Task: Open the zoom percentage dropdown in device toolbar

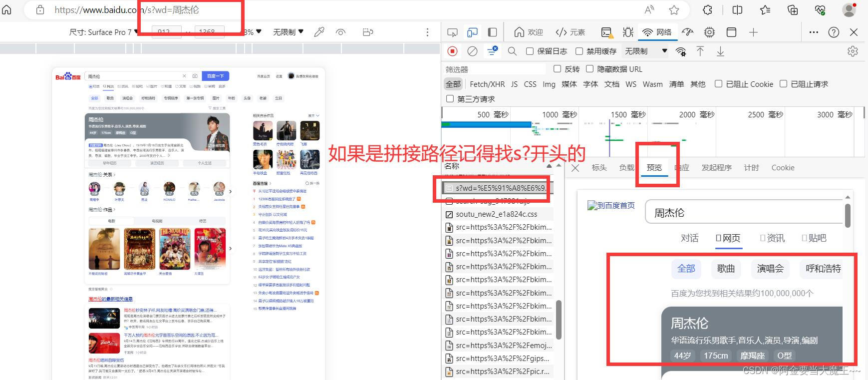Action: [253, 32]
